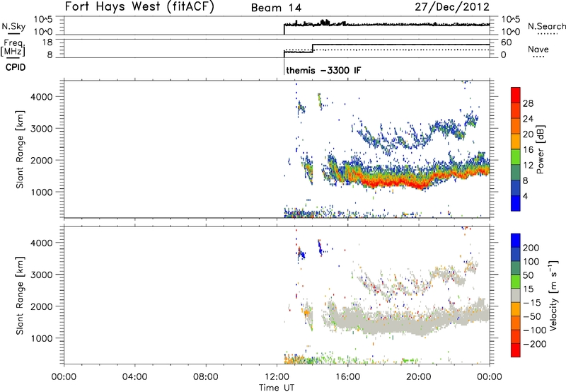
Task: Click the 'Slant Range [km]' label of velocity panel
Action: 20,296
